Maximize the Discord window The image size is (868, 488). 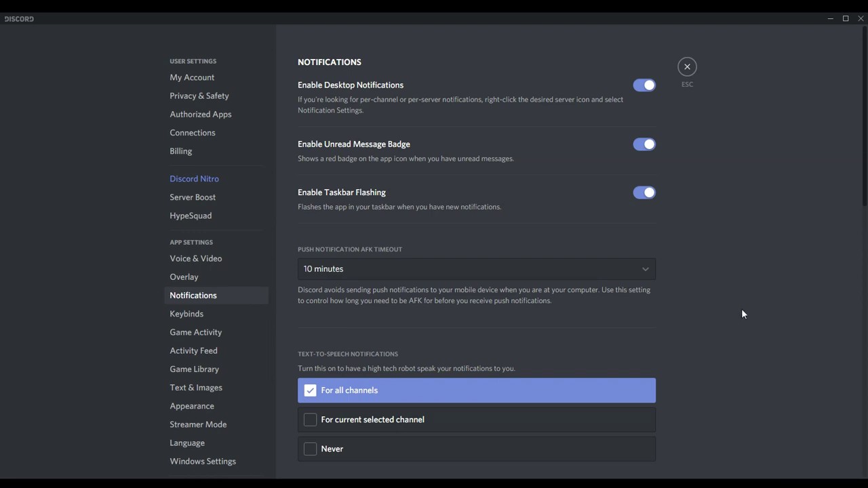pyautogui.click(x=846, y=18)
